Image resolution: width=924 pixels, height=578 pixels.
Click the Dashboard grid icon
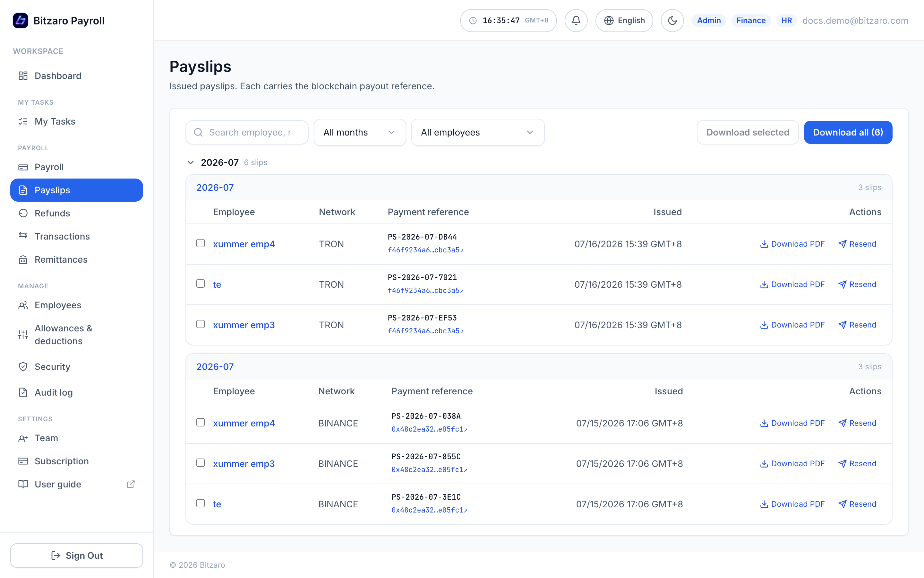coord(23,76)
